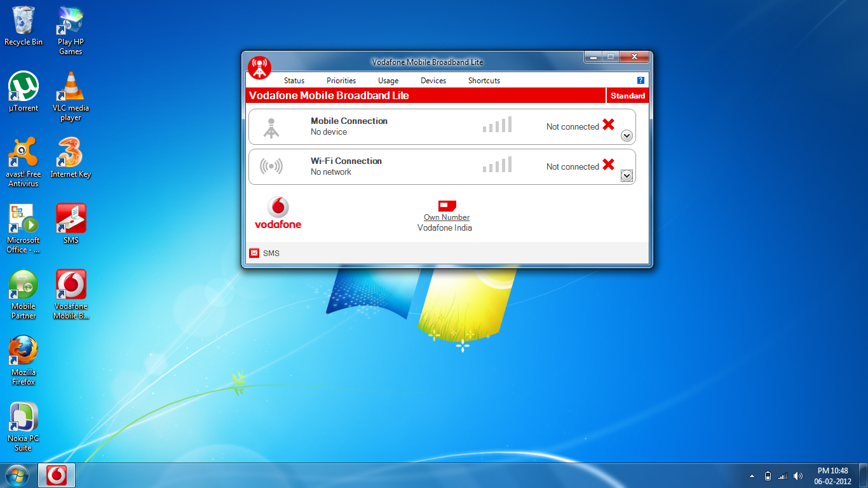Image resolution: width=868 pixels, height=488 pixels.
Task: Expand the Wi-Fi Connection panel chevron
Action: click(627, 175)
